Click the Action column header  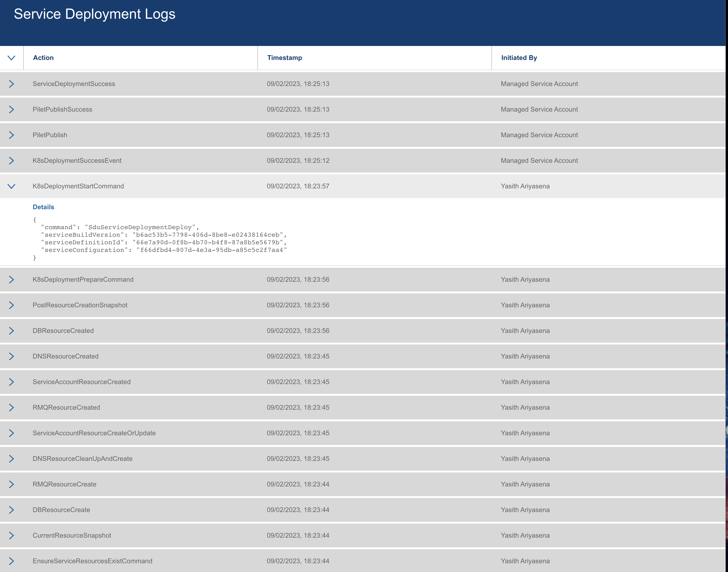coord(43,58)
